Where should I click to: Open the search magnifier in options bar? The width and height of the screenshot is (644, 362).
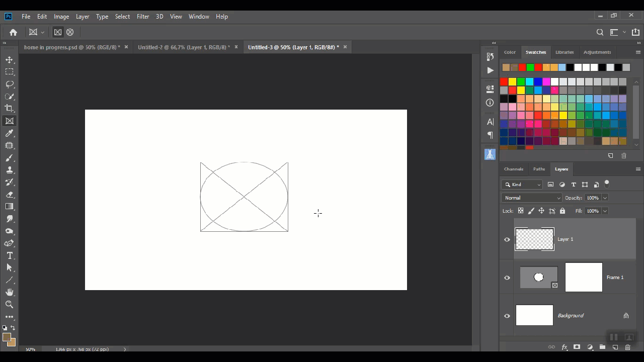(600, 32)
